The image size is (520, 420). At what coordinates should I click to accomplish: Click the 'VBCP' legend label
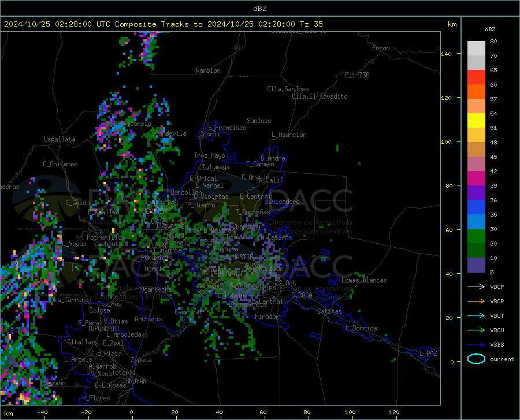coord(497,287)
